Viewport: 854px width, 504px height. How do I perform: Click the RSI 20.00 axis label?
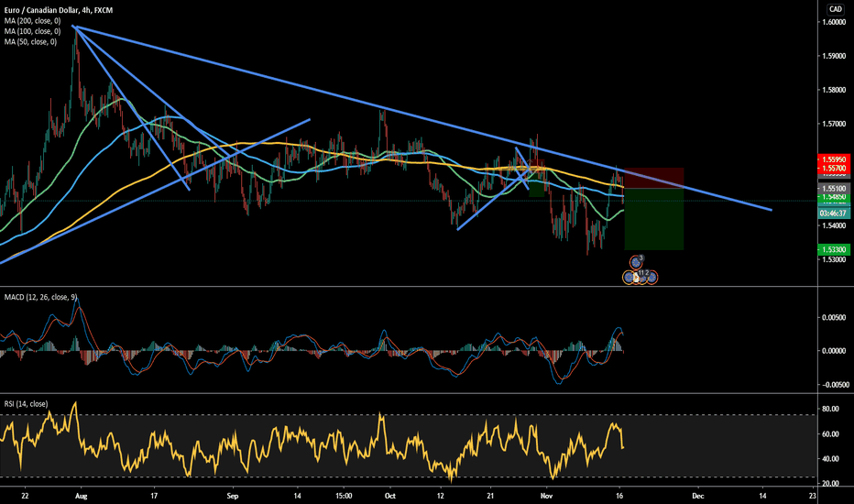tap(830, 483)
